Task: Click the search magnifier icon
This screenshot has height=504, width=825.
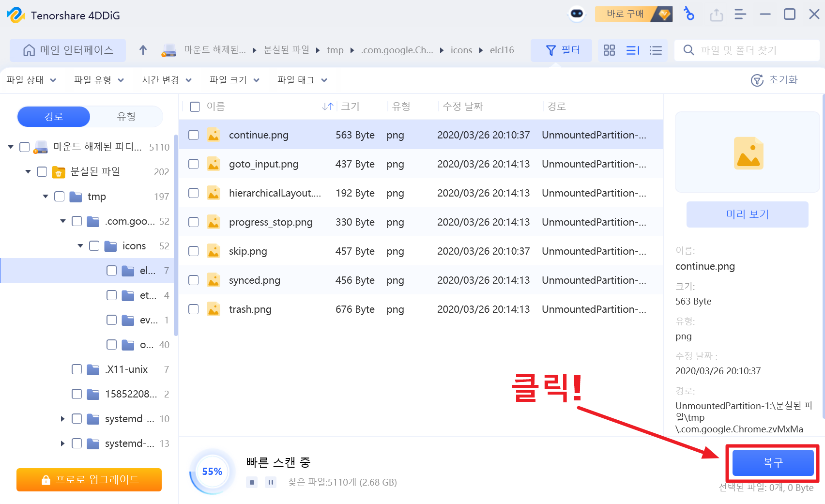Action: [688, 50]
